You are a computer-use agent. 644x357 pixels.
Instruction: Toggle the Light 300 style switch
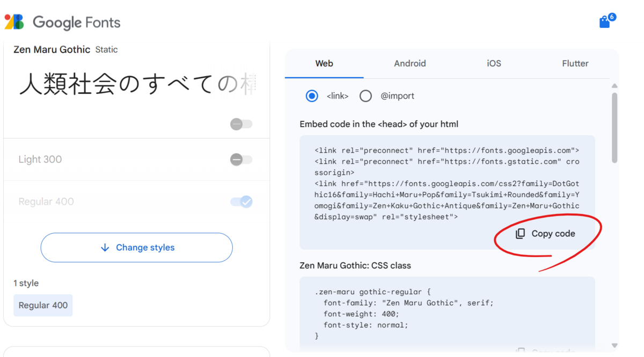pyautogui.click(x=241, y=159)
